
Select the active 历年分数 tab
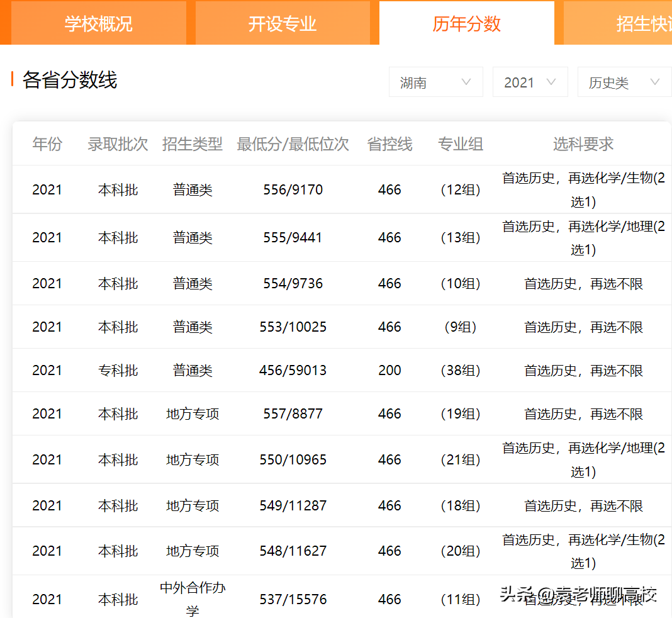coord(467,23)
